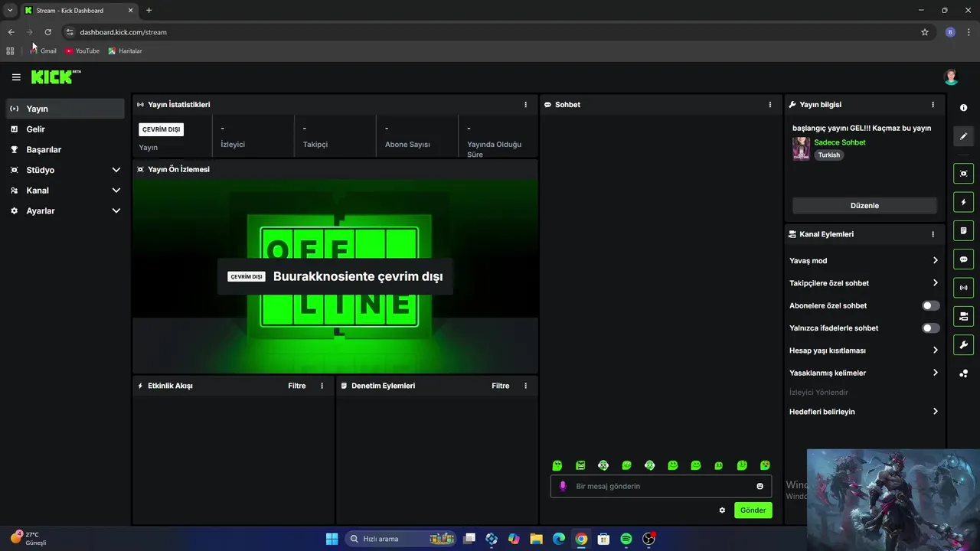Select Gelir in the sidebar

[x=65, y=129]
